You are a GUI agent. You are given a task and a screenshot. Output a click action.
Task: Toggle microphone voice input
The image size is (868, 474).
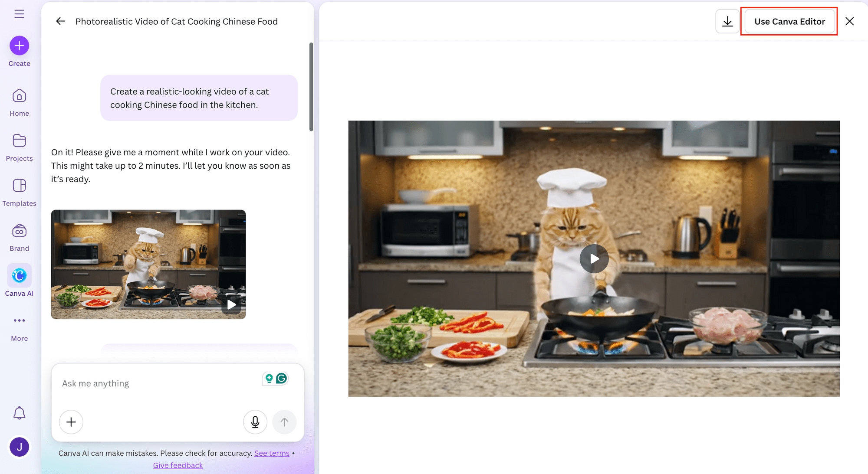tap(255, 422)
